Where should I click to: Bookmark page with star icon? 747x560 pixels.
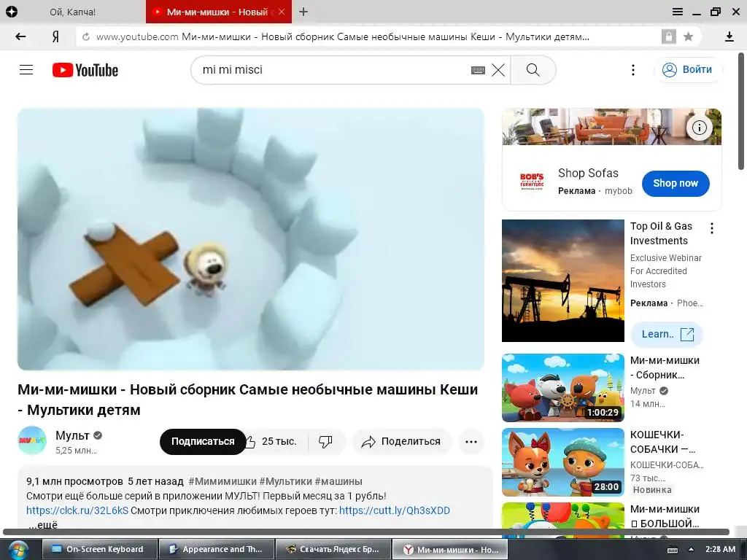click(x=688, y=36)
